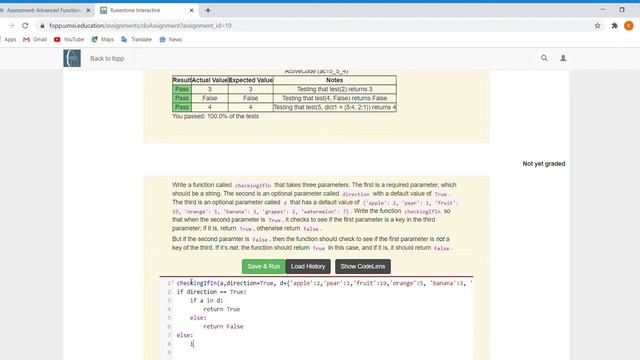The width and height of the screenshot is (640, 360).
Task: Switch to the Assessment: Advanced Functions tab
Action: pyautogui.click(x=44, y=10)
